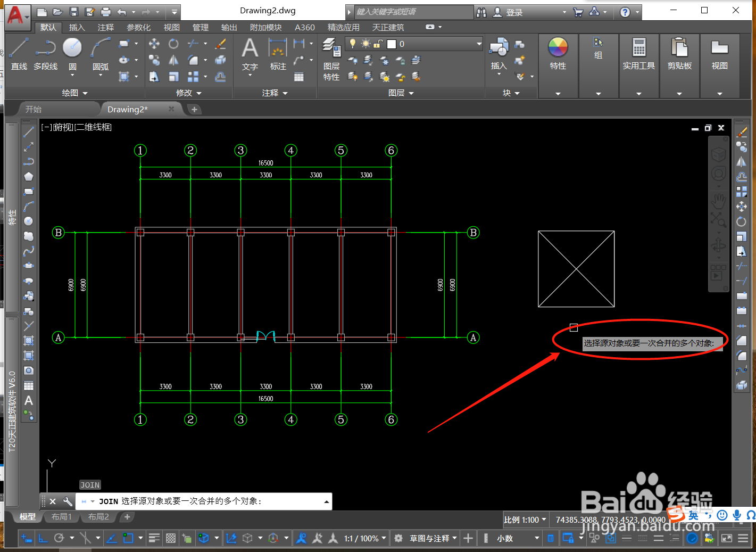This screenshot has height=552, width=756.
Task: Select the Pan hand tool in navigation bar
Action: 719,201
